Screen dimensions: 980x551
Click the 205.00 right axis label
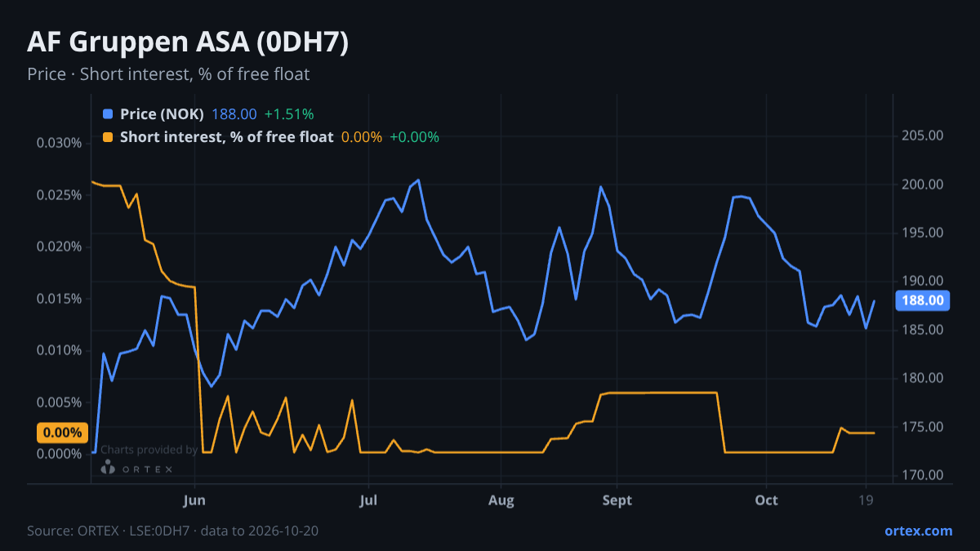(924, 136)
